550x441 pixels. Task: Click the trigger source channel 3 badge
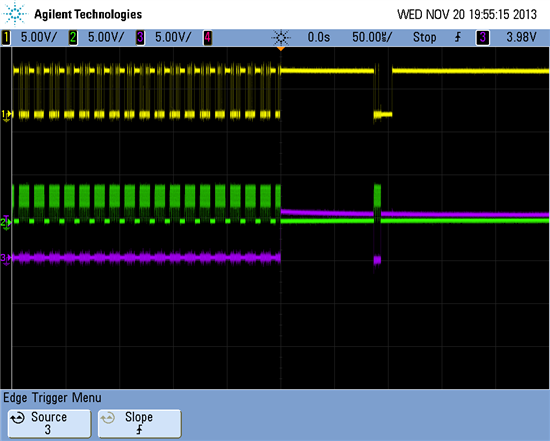(483, 37)
